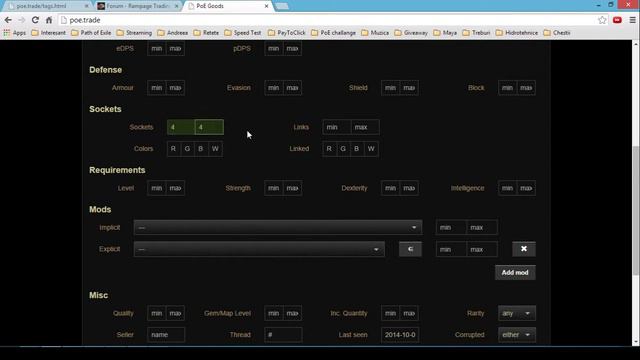
Task: Open a new browser tab
Action: coord(282,6)
